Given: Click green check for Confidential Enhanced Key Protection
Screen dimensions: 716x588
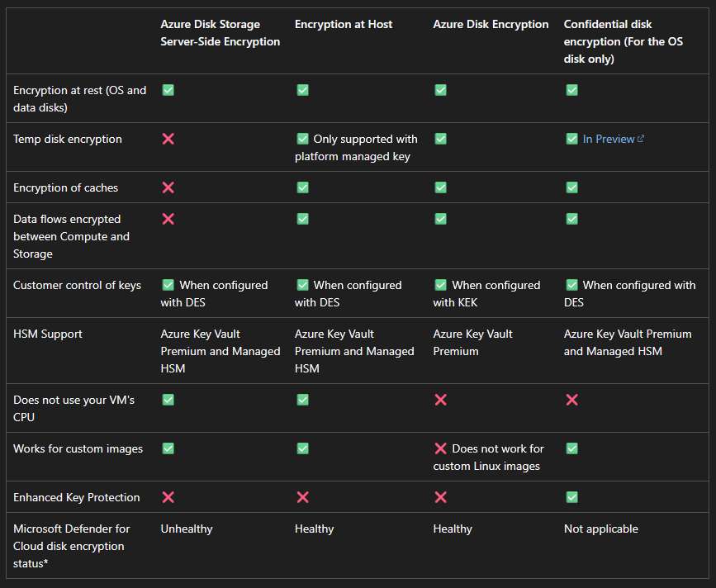Looking at the screenshot, I should pos(571,497).
